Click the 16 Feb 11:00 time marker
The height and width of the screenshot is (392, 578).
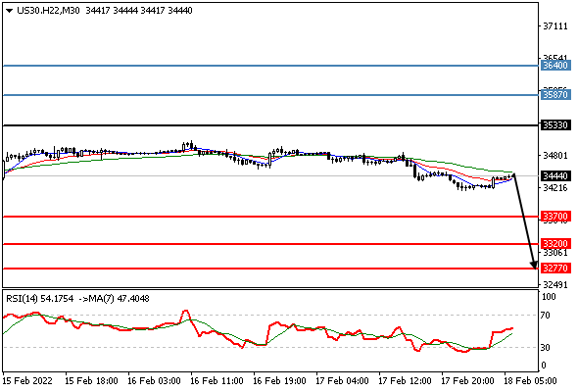click(217, 381)
